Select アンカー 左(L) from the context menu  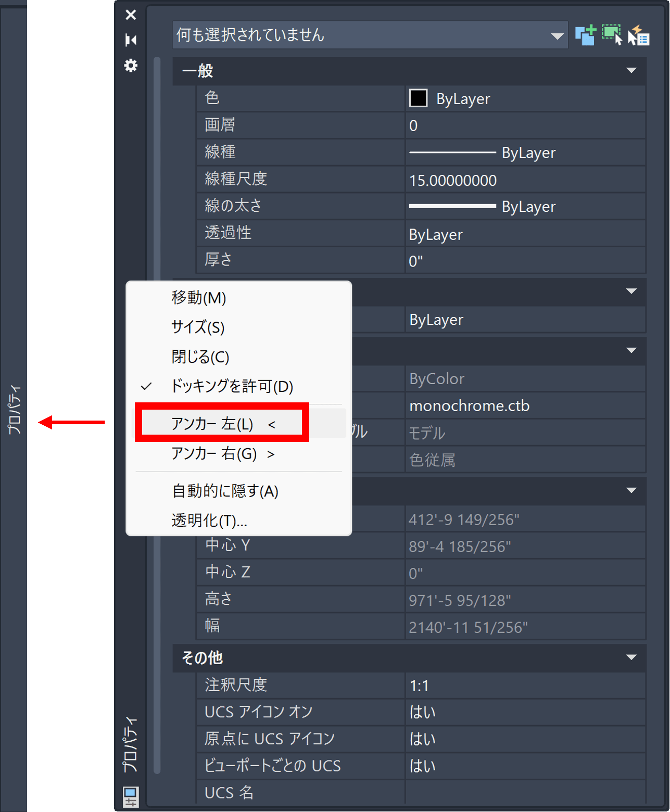tap(223, 424)
